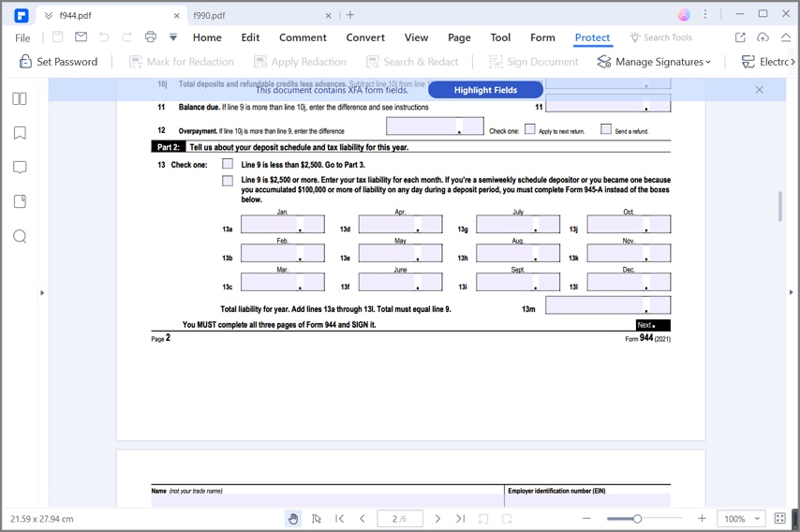Viewport: 800px width, 532px height.
Task: Click the page number input box
Action: pos(400,519)
